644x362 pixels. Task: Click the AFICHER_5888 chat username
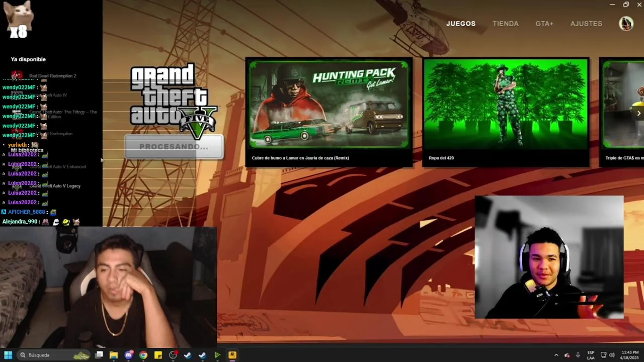click(x=27, y=212)
